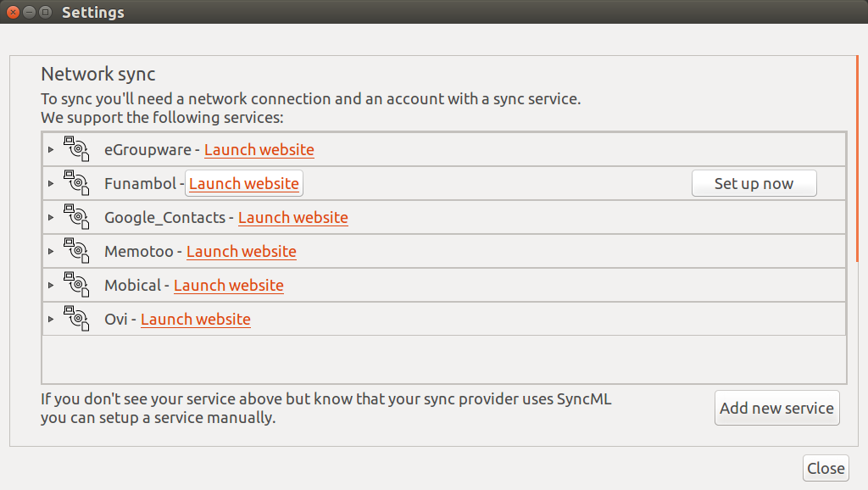The width and height of the screenshot is (868, 490).
Task: Expand the Memotoo row disclosure triangle
Action: [x=51, y=252]
